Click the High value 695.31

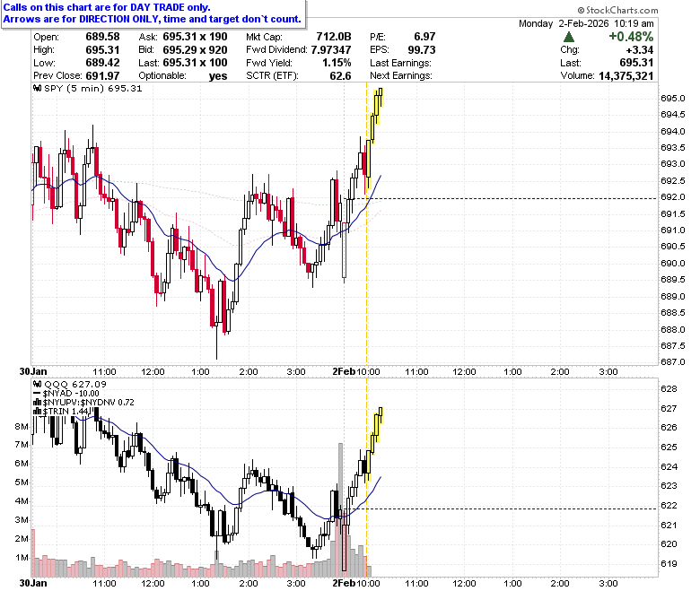click(x=102, y=49)
